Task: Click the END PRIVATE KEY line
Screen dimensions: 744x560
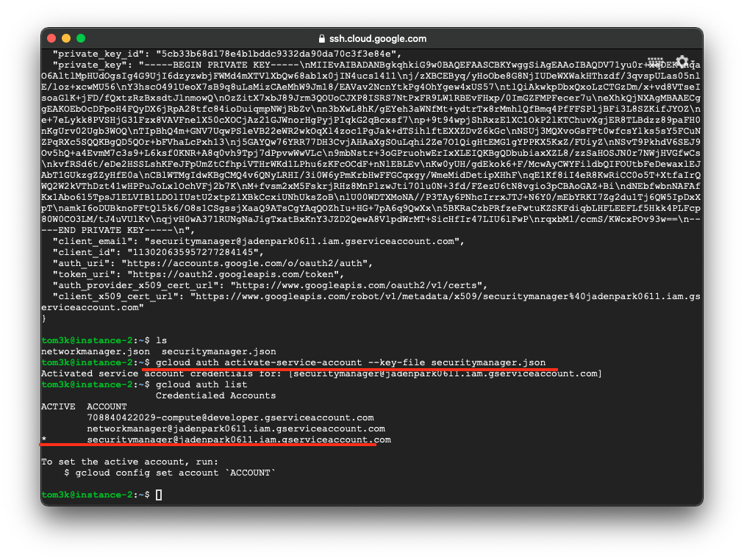Action: pos(118,231)
